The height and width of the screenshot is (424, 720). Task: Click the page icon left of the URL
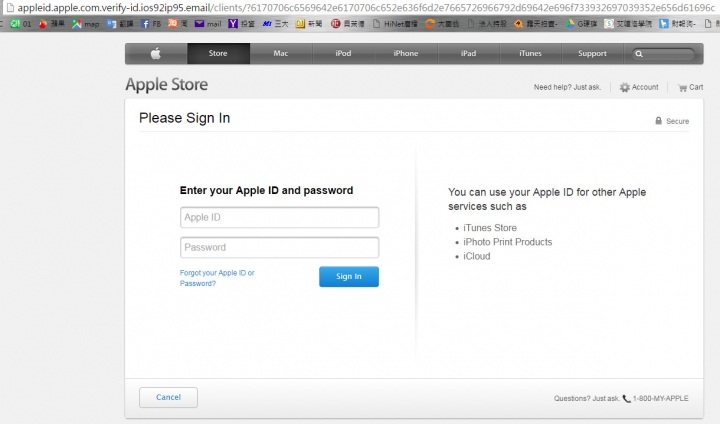click(9, 7)
